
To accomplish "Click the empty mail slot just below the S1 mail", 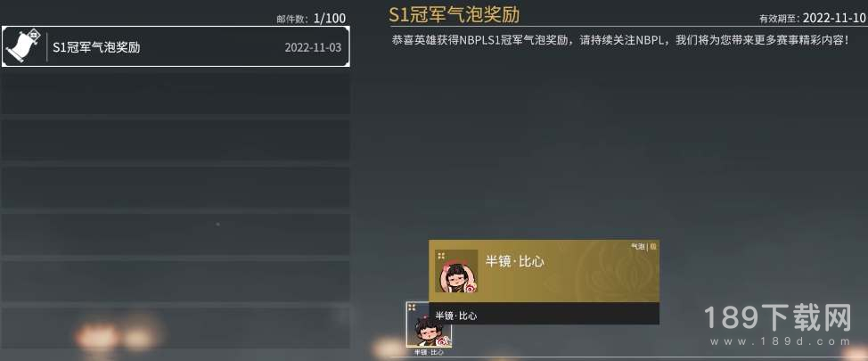I will pyautogui.click(x=175, y=94).
